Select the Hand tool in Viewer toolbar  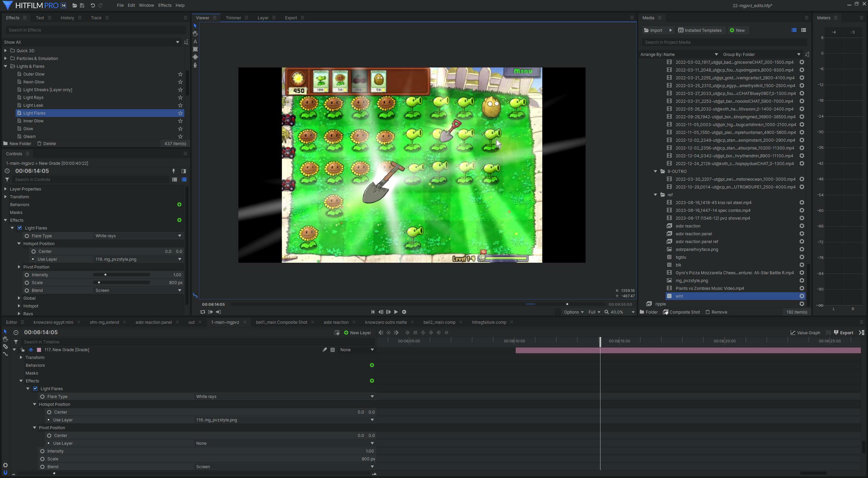coord(195,34)
